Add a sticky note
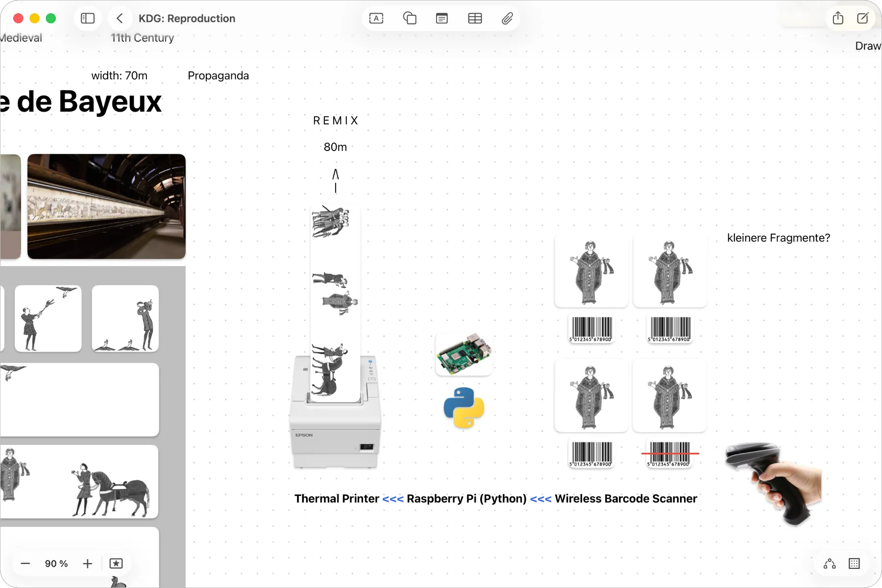This screenshot has height=588, width=882. (441, 19)
